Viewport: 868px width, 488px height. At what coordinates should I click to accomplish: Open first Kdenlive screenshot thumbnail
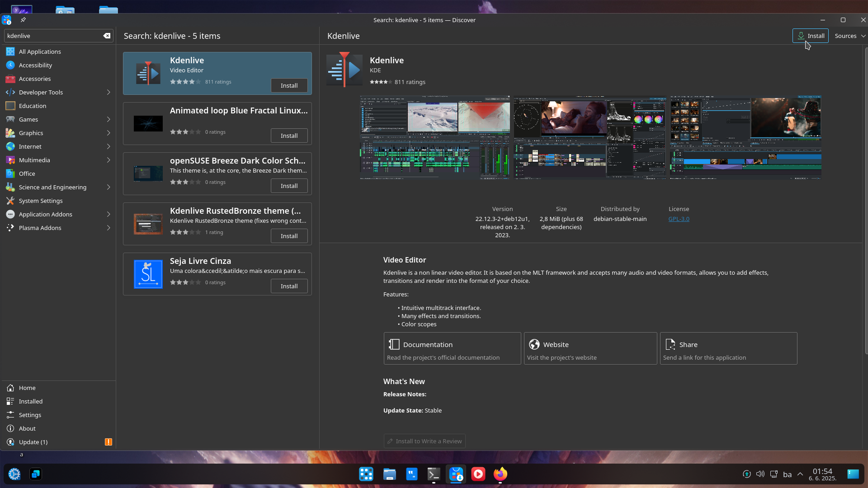coord(435,137)
